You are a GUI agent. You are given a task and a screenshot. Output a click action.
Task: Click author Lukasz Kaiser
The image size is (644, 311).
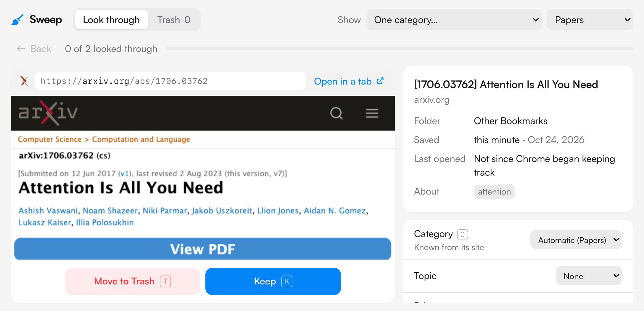45,222
